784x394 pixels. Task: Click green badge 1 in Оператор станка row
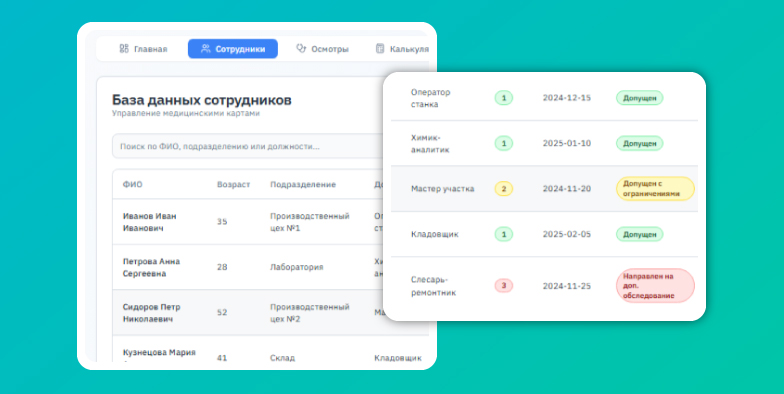(504, 98)
